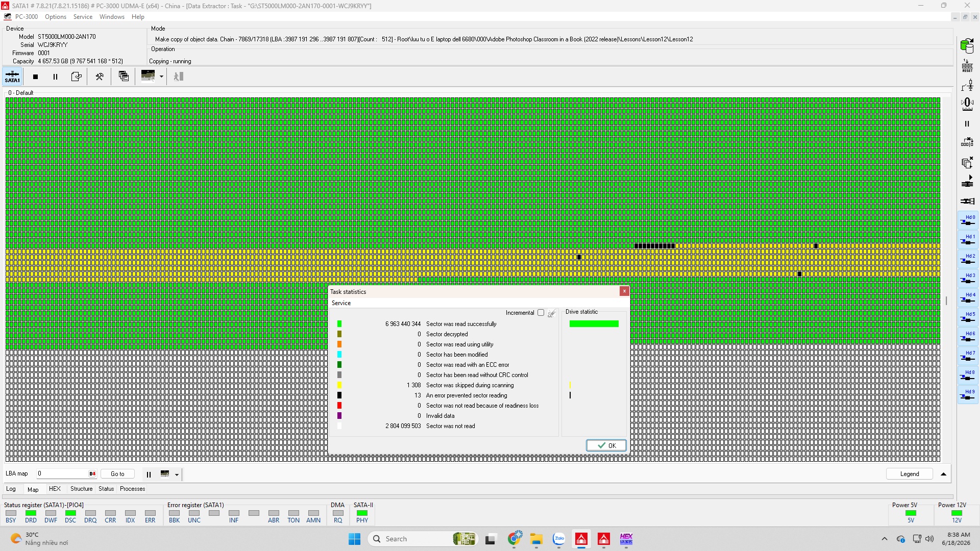The width and height of the screenshot is (980, 551).
Task: Toggle the Hd 9 head button
Action: click(x=967, y=395)
